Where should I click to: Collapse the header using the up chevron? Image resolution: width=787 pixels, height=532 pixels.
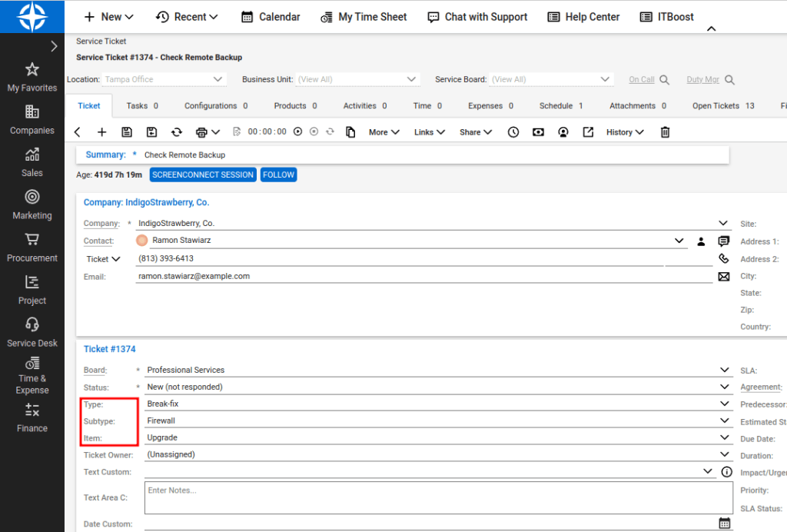(x=711, y=28)
